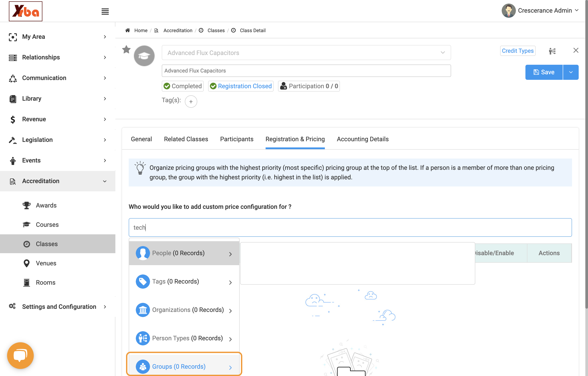
Task: Add a tag with plus button
Action: coord(191,101)
